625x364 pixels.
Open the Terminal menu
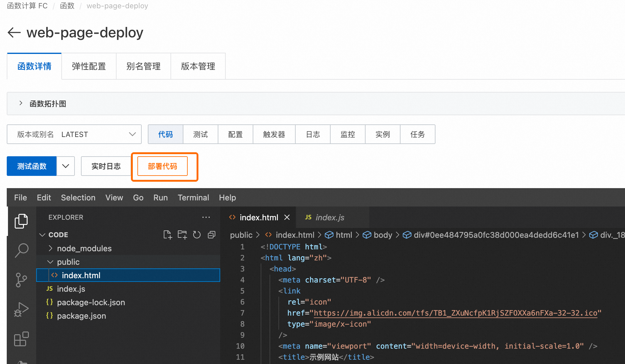[193, 198]
